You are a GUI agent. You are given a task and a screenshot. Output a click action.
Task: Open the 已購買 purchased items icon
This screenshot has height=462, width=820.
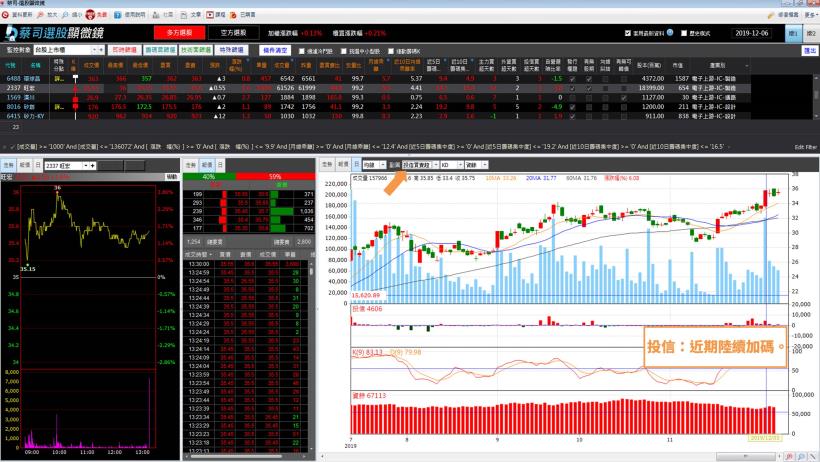click(x=233, y=15)
